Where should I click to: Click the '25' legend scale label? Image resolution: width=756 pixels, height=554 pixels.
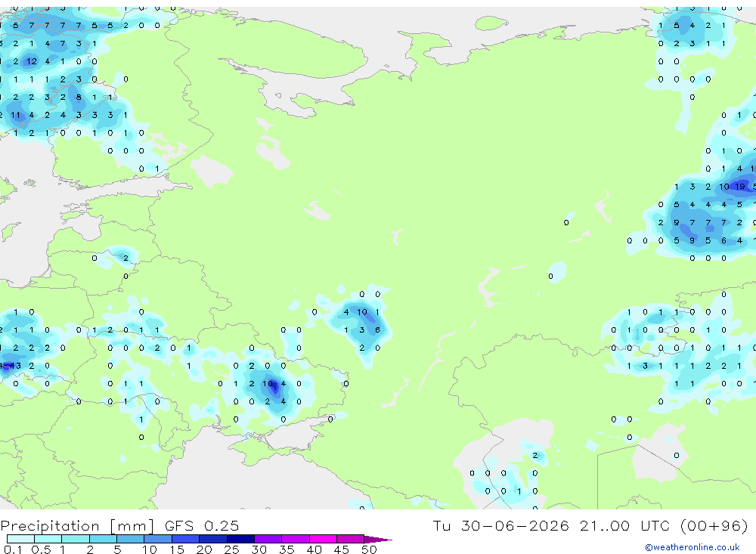[231, 549]
